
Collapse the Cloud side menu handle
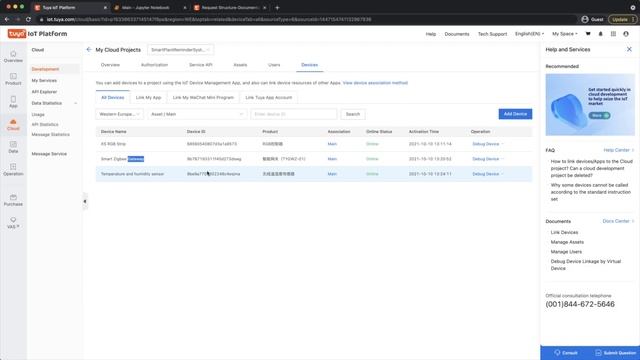85,201
